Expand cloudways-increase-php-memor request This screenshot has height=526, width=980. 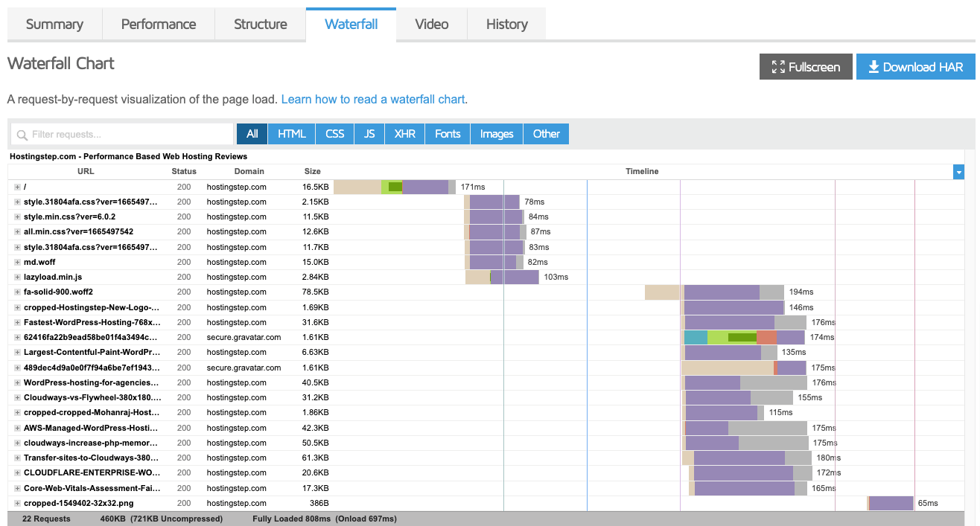pyautogui.click(x=17, y=443)
